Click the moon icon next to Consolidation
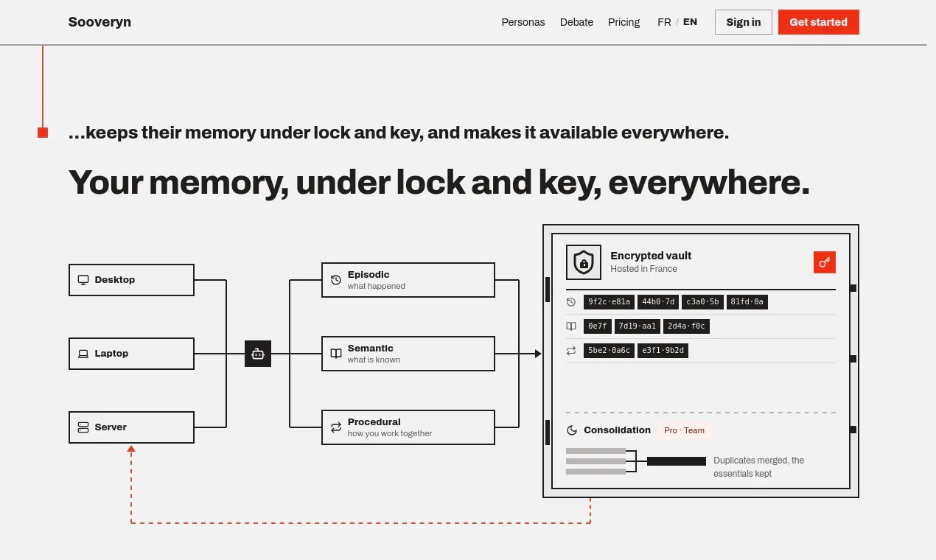 (x=572, y=430)
